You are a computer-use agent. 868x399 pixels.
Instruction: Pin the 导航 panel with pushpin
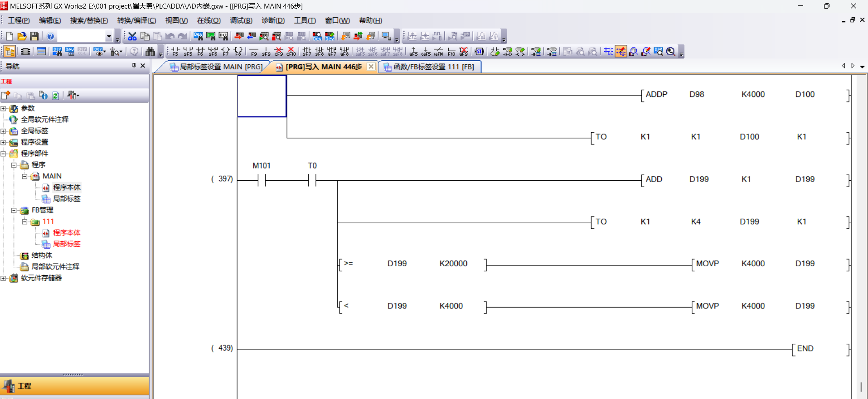click(134, 66)
